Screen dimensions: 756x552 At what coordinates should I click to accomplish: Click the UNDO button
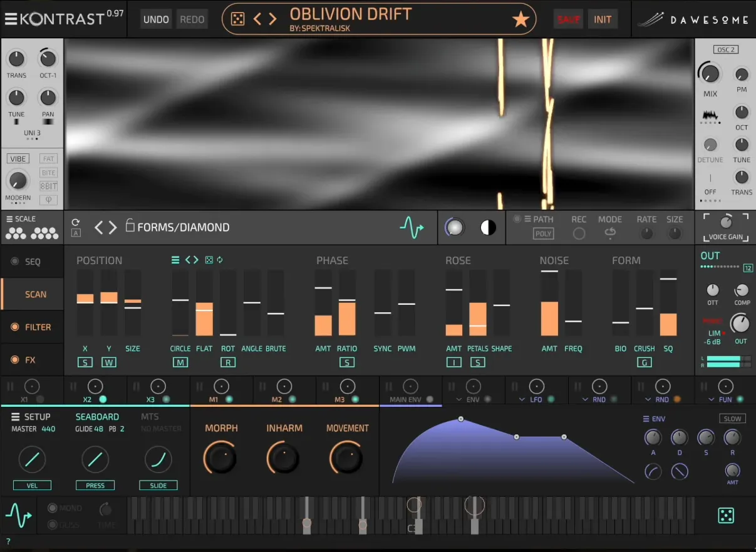click(x=156, y=19)
